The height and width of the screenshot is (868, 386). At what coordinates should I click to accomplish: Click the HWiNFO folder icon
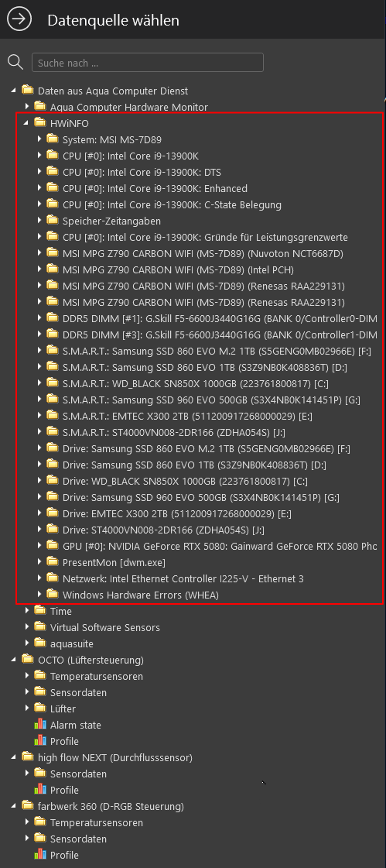click(39, 123)
